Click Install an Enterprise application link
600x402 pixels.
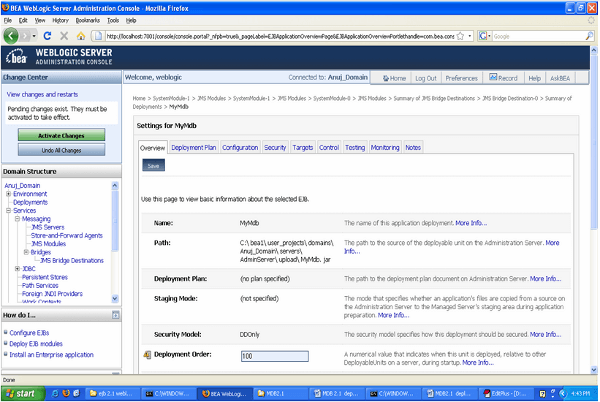(51, 355)
